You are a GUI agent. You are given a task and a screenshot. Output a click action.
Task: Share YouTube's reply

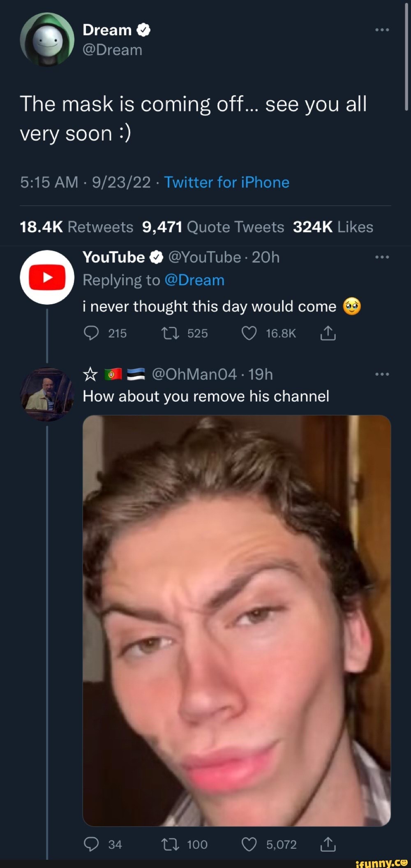[328, 333]
